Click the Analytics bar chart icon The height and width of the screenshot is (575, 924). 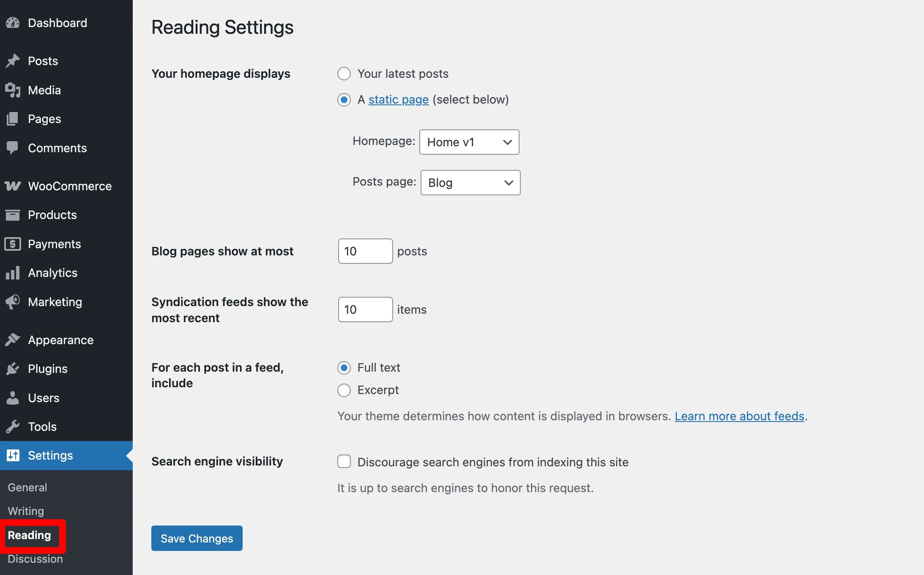pos(13,273)
